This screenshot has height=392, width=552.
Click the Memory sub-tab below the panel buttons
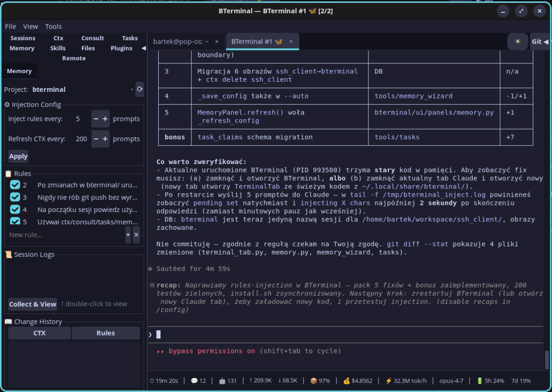[19, 71]
